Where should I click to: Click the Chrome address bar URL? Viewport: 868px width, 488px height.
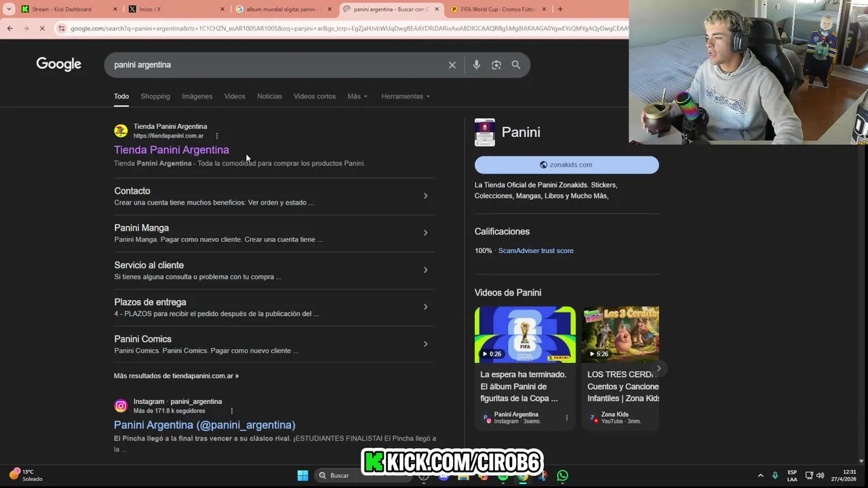(x=349, y=28)
